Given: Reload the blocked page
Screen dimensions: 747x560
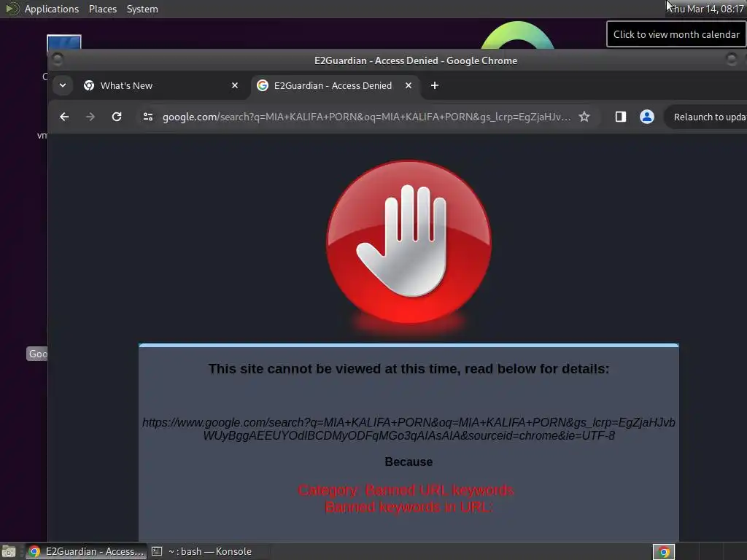Looking at the screenshot, I should click(x=117, y=117).
